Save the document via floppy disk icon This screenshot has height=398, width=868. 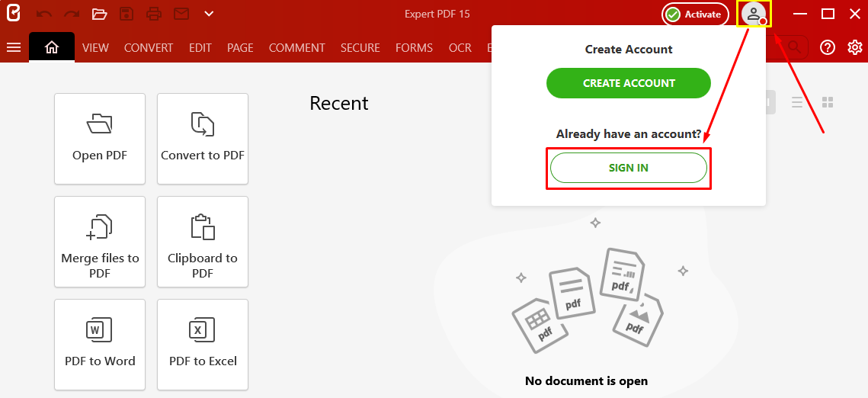[x=127, y=14]
